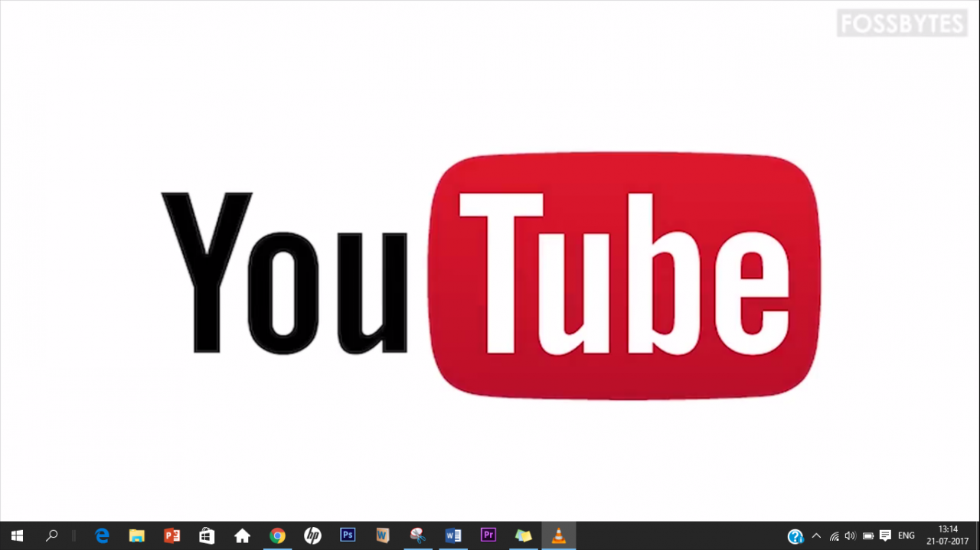Screen dimensions: 980x550
Task: Switch to Microsoft Word on taskbar
Action: (453, 535)
